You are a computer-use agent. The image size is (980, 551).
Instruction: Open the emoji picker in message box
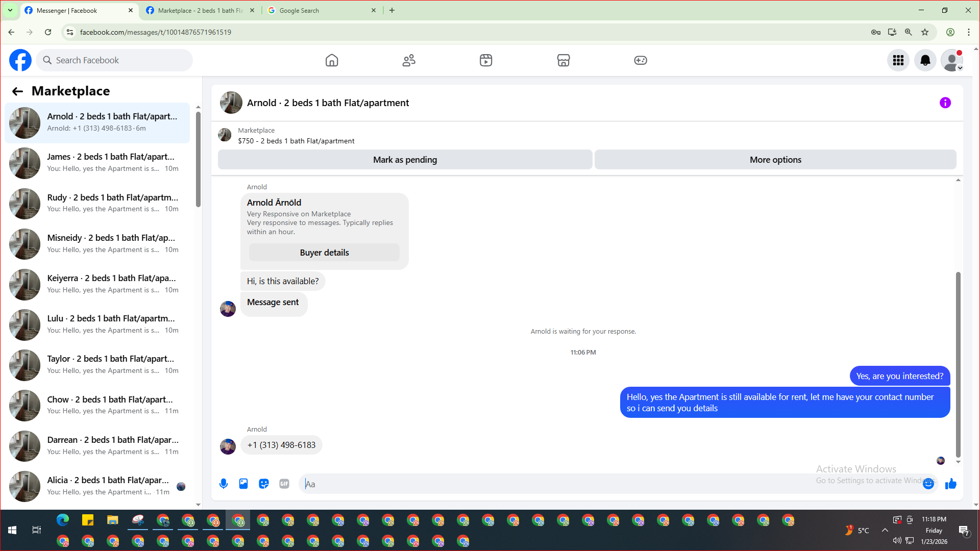(x=928, y=484)
